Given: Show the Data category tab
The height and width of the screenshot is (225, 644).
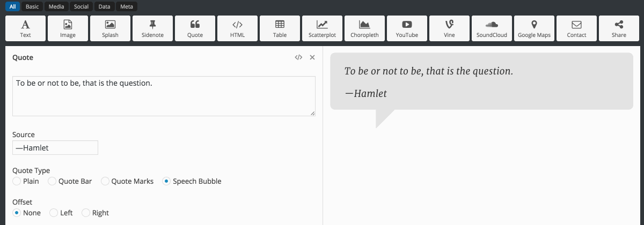Looking at the screenshot, I should (x=104, y=7).
